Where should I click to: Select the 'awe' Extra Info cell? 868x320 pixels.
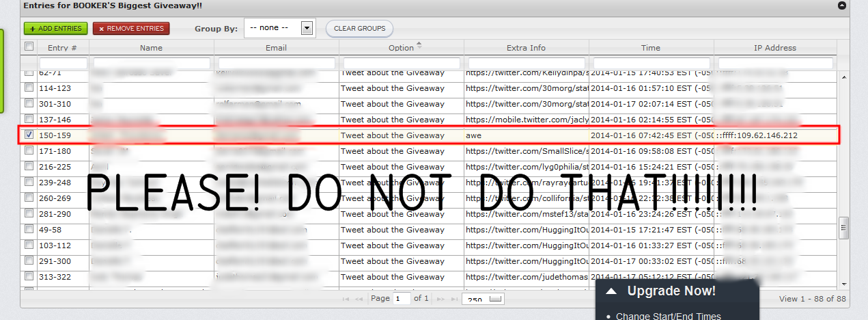point(527,135)
